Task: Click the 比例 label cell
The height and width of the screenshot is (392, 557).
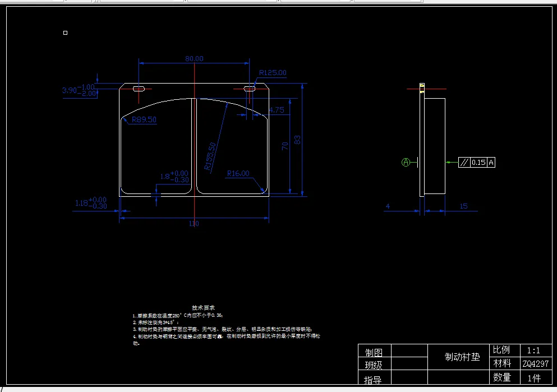Action: pyautogui.click(x=505, y=350)
